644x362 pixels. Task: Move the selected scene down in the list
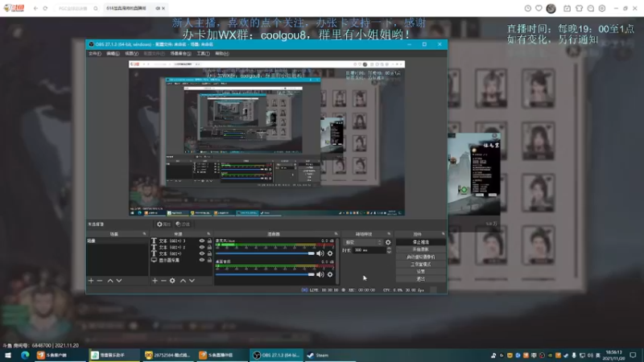[x=118, y=281]
